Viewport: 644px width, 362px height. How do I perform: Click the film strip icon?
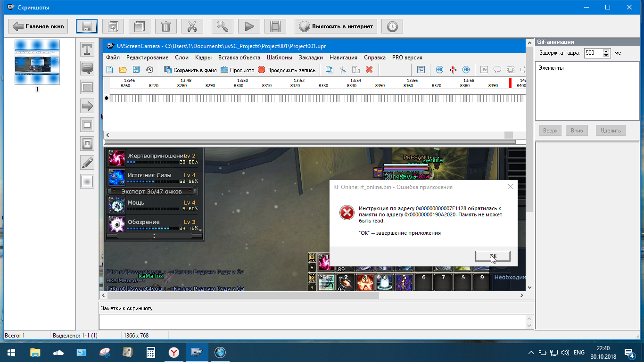pos(275,26)
